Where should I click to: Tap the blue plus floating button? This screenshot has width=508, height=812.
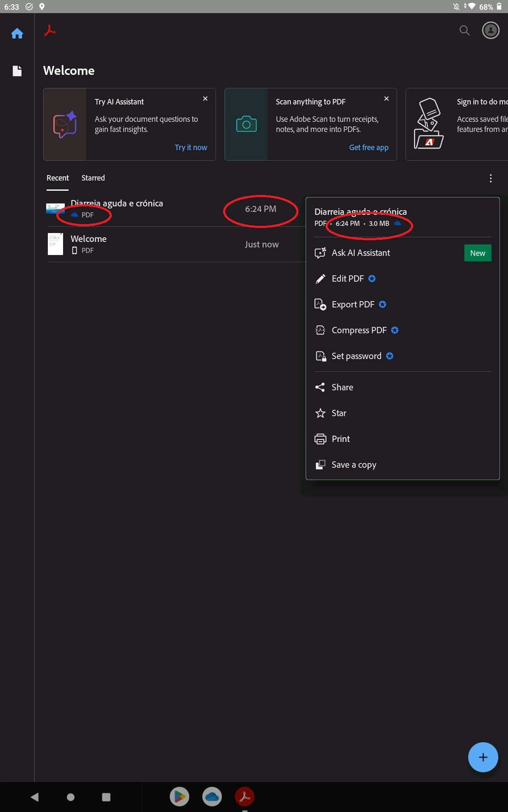click(483, 757)
